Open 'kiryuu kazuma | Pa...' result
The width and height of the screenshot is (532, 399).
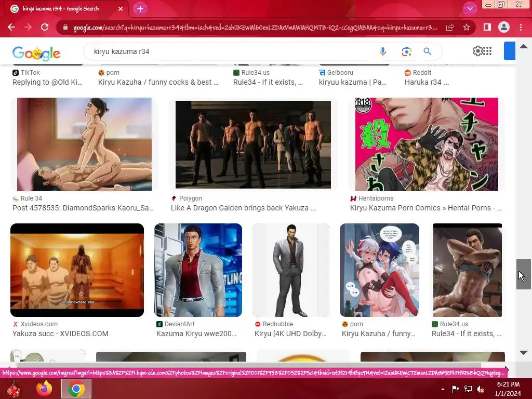pyautogui.click(x=353, y=82)
